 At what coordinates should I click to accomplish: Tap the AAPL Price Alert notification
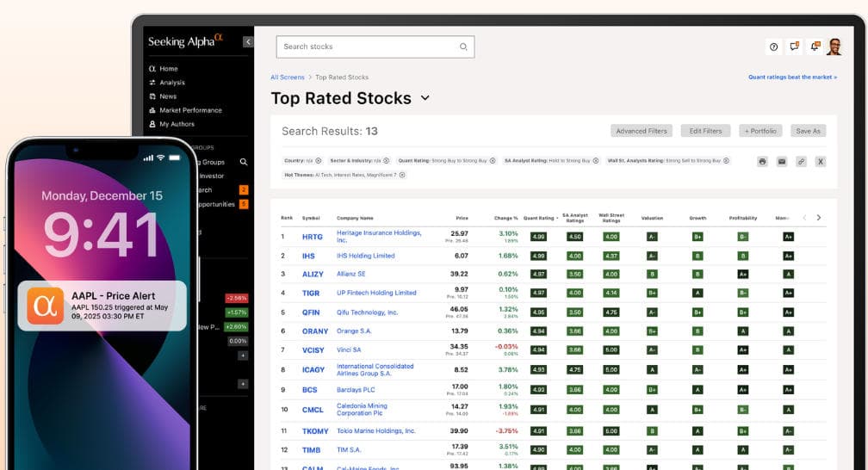click(102, 306)
